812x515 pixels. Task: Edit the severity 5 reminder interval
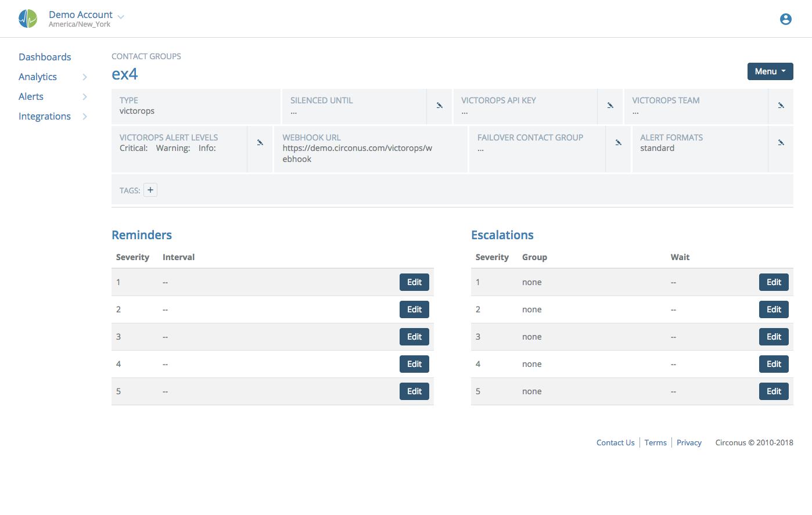[x=414, y=391]
